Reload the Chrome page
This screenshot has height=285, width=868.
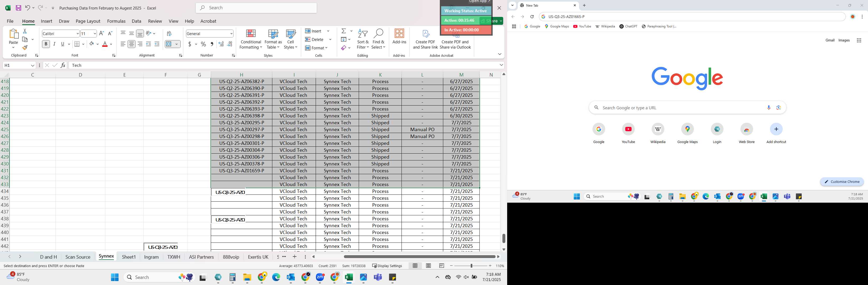532,17
